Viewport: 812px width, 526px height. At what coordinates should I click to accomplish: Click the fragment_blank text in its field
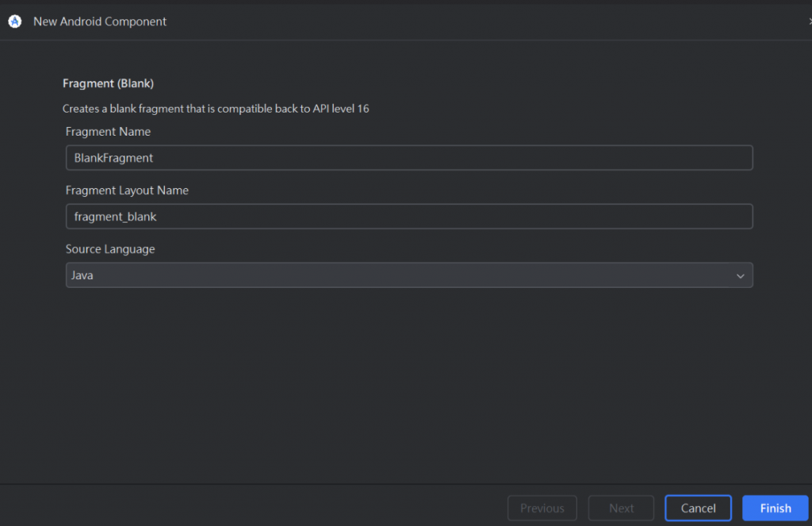pos(115,217)
